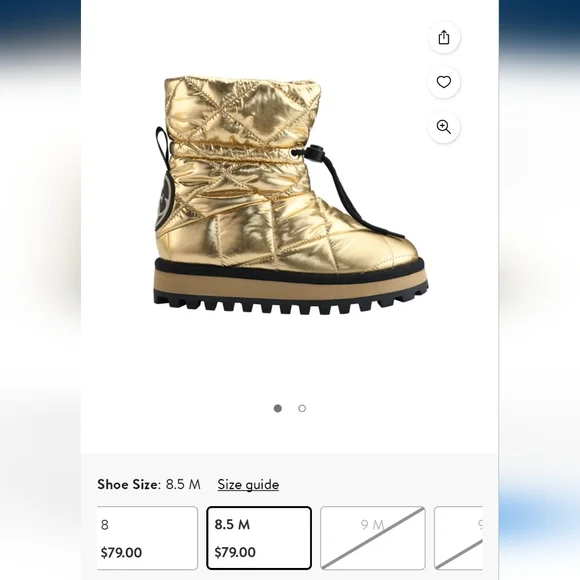The height and width of the screenshot is (580, 580).
Task: Click the partially visible crossed-out size
Action: tap(459, 538)
